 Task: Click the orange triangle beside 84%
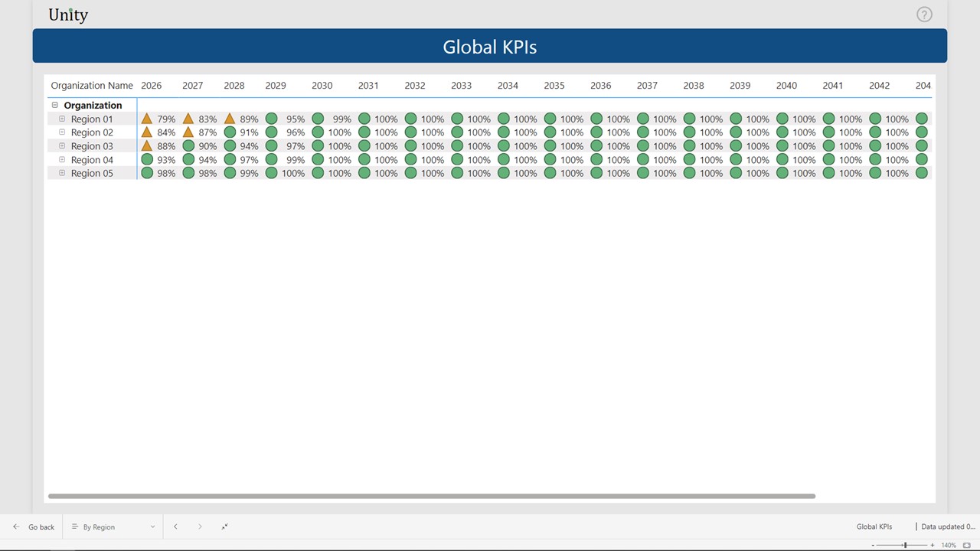(147, 132)
